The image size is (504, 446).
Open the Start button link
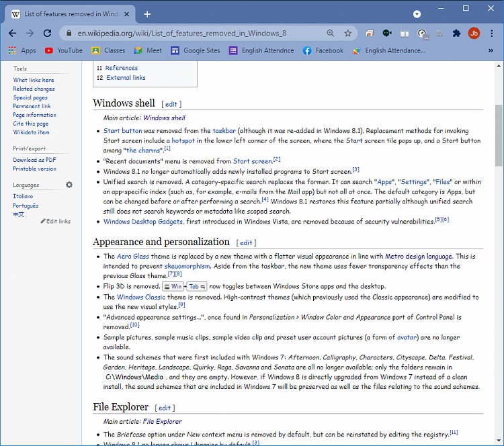122,131
